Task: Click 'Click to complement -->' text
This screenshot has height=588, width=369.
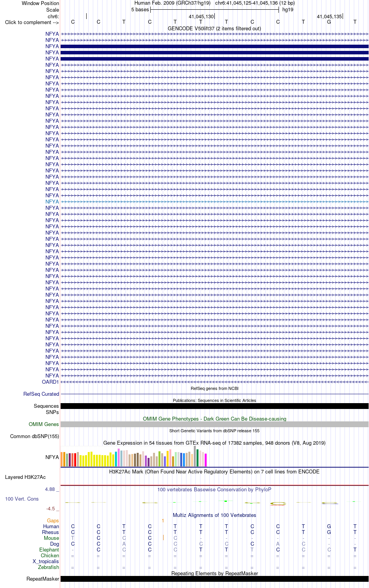Action: pos(32,22)
